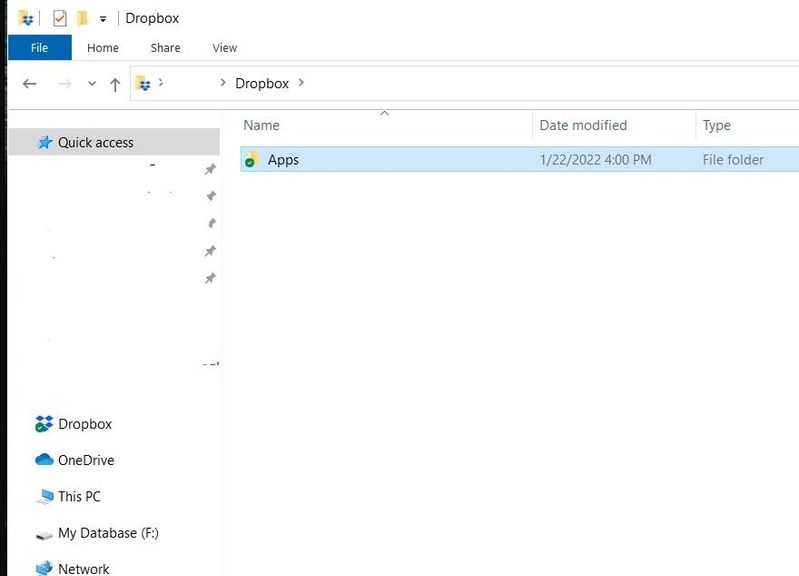Open the Customize Quick Access Toolbar dropdown
The height and width of the screenshot is (576, 799).
(x=103, y=19)
